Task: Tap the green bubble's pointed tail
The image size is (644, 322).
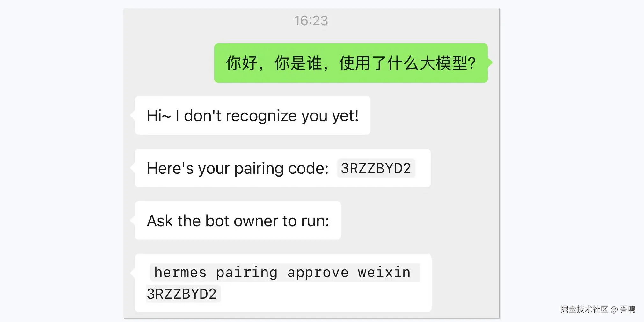Action: (x=490, y=62)
